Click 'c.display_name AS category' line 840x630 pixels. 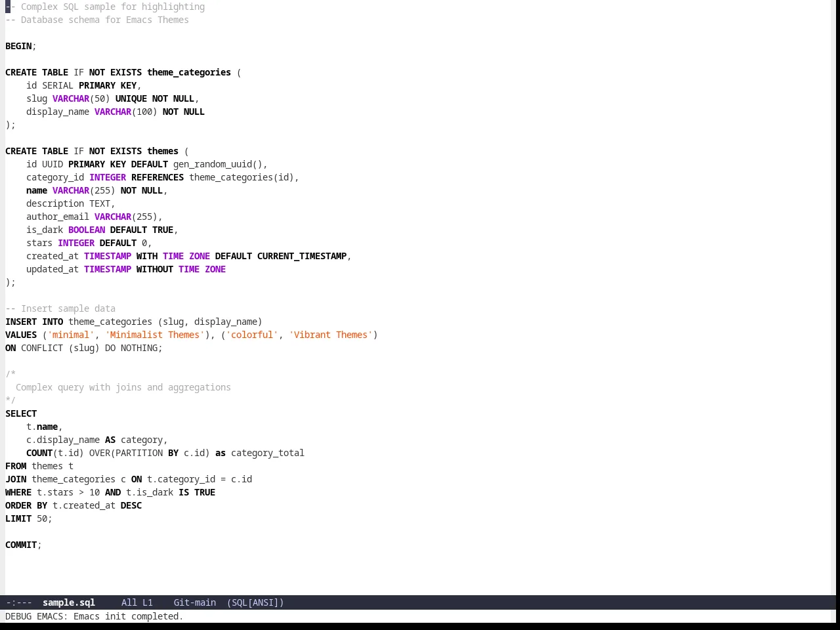coord(97,440)
